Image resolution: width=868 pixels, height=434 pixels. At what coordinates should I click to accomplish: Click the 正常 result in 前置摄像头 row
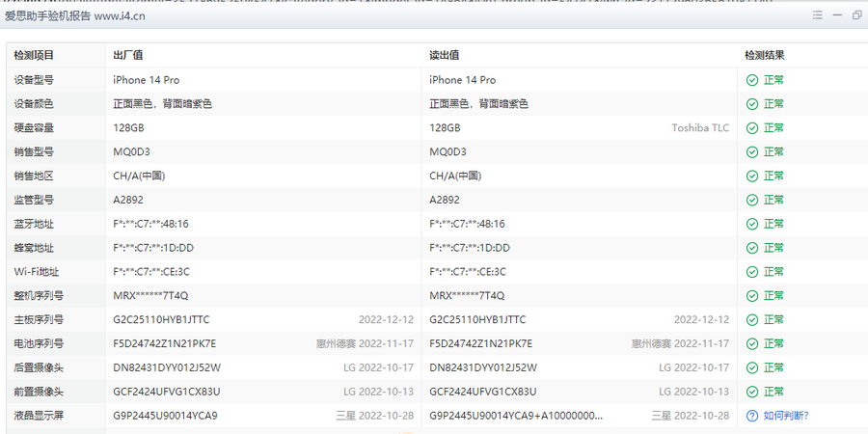point(773,392)
